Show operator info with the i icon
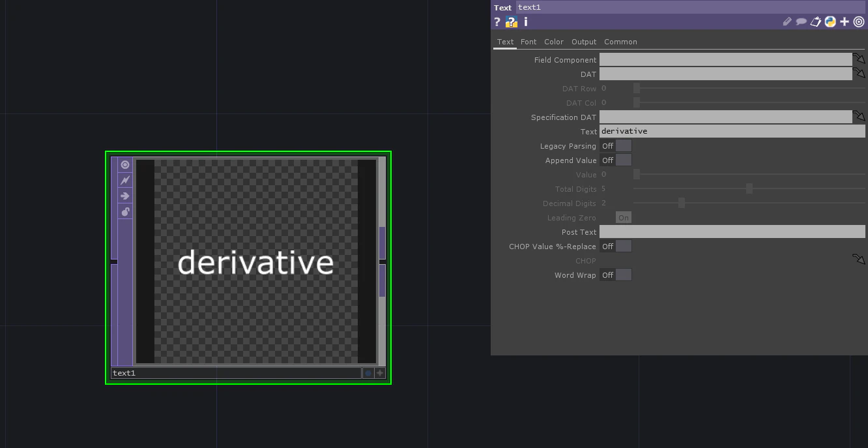Viewport: 868px width, 448px height. tap(526, 22)
